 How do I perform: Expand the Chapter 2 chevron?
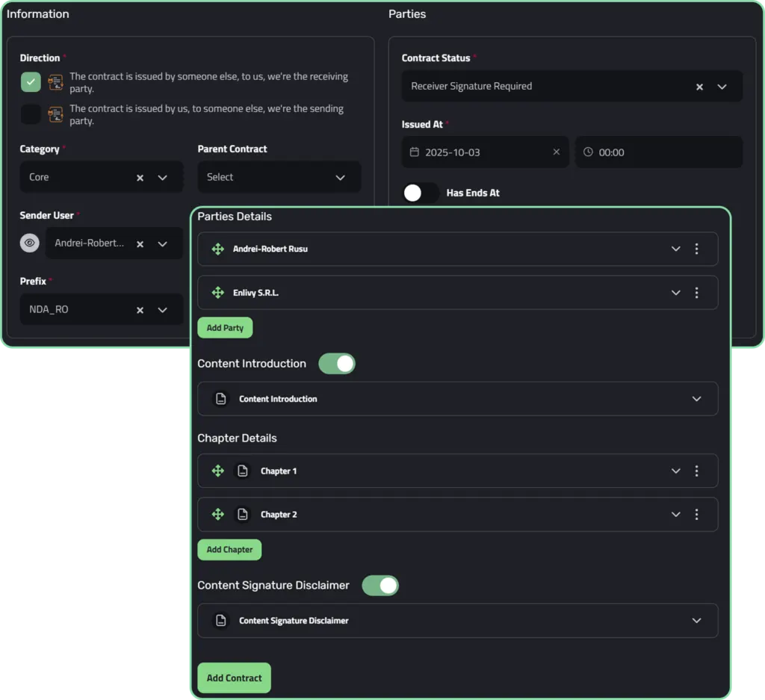(x=675, y=514)
